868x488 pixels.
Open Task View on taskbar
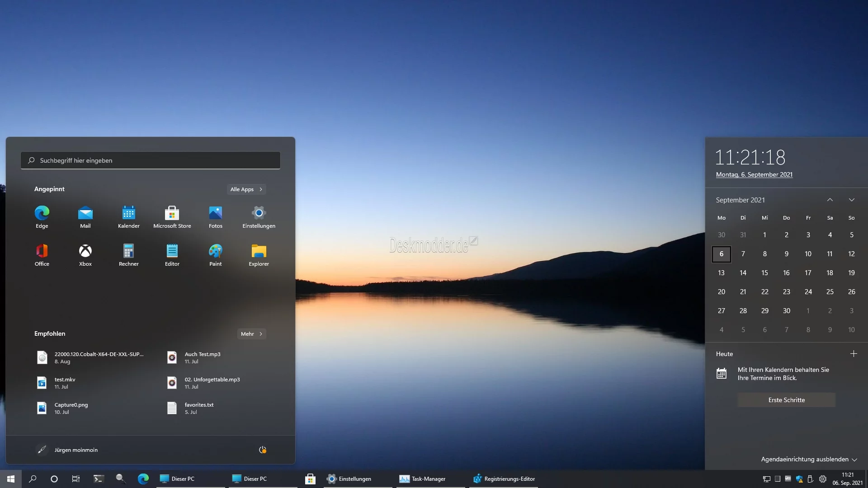coord(76,479)
